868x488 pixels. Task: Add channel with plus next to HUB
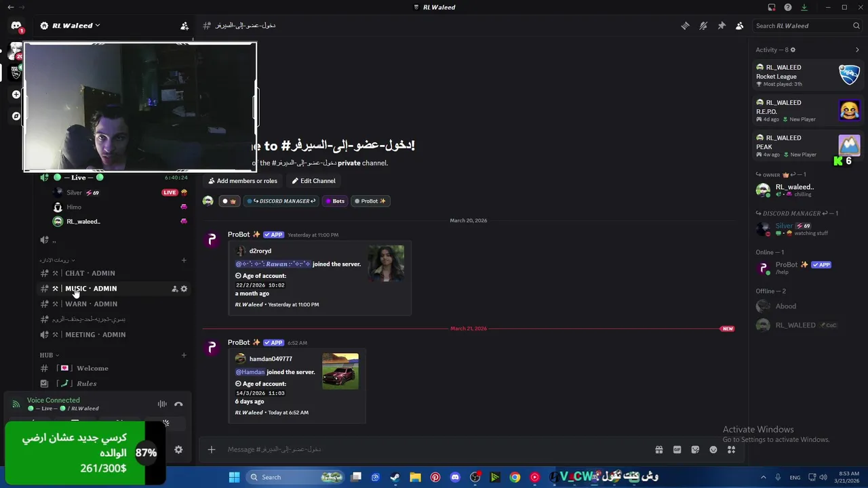click(184, 355)
